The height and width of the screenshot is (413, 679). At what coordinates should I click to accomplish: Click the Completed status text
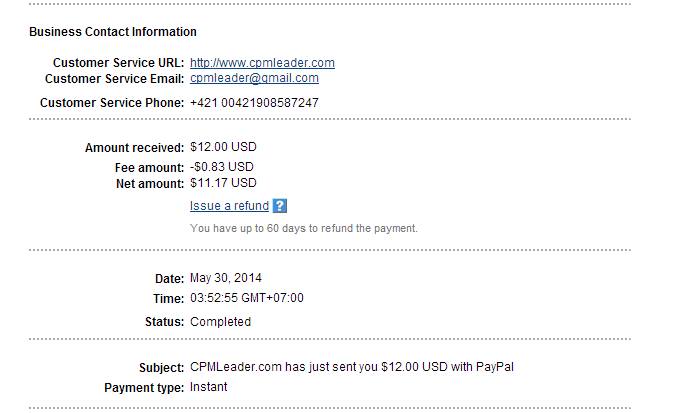[220, 322]
